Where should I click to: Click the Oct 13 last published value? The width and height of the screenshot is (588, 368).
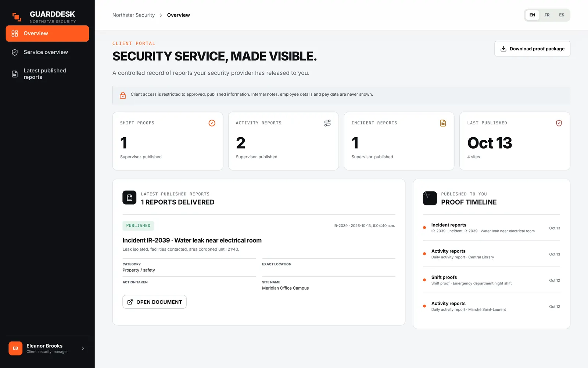point(490,143)
